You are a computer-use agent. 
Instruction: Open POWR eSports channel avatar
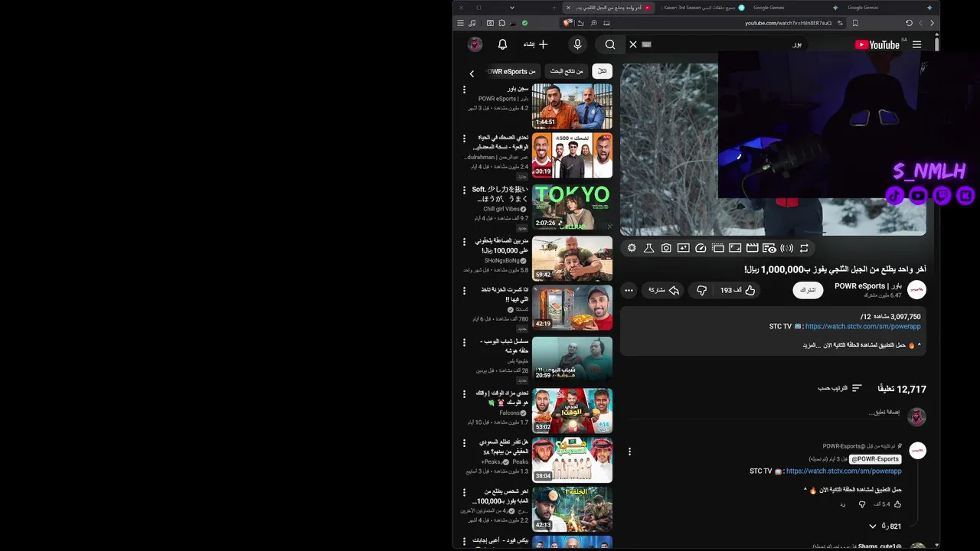[x=916, y=290]
